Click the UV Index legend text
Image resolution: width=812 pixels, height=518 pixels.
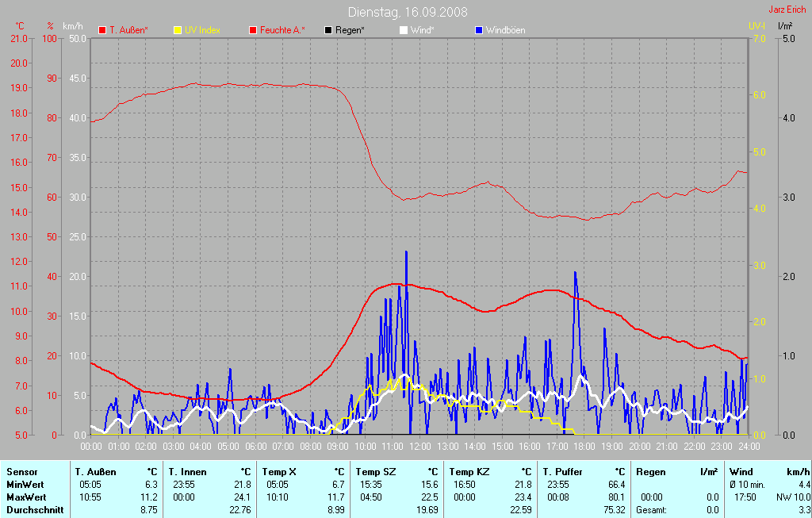click(202, 30)
